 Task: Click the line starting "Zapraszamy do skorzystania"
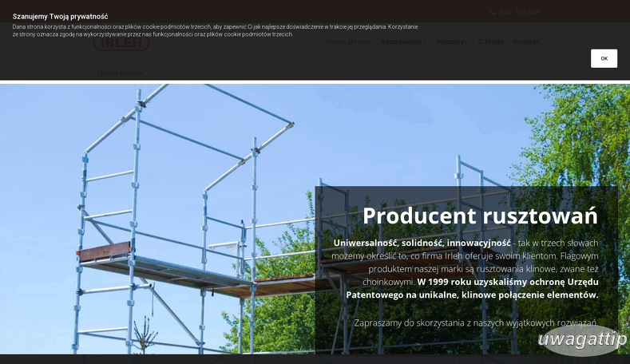click(x=476, y=323)
